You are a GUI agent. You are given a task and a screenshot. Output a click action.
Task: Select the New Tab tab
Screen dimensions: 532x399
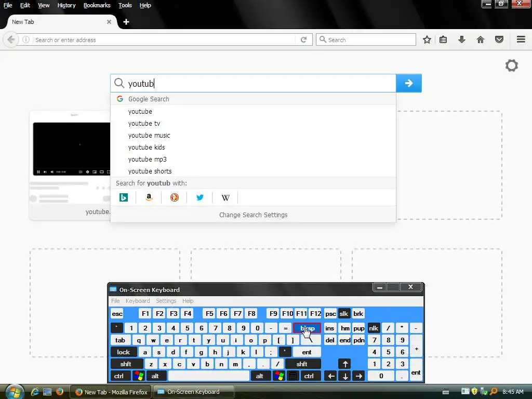coord(61,22)
